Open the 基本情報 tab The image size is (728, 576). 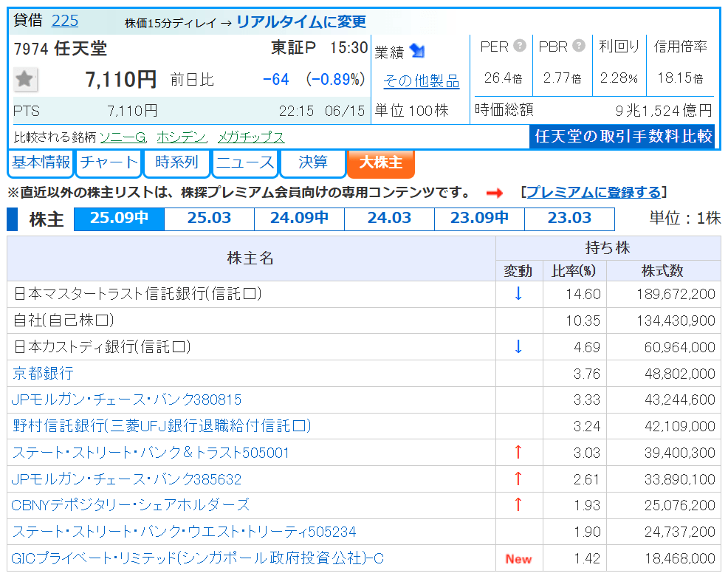coord(41,162)
